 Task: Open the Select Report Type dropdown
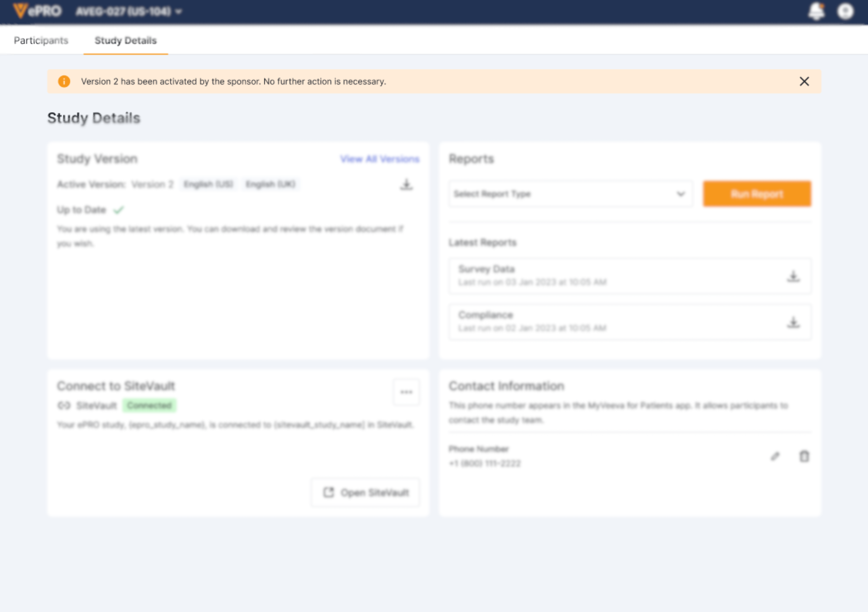[571, 194]
